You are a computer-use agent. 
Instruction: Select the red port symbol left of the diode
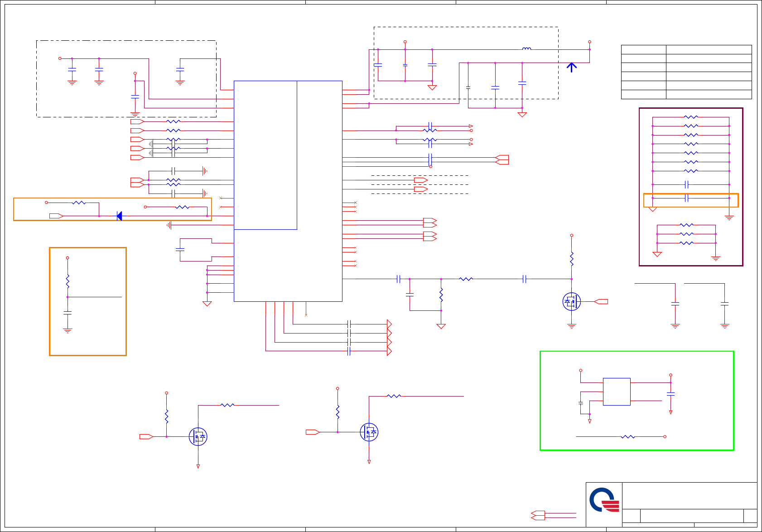point(56,216)
